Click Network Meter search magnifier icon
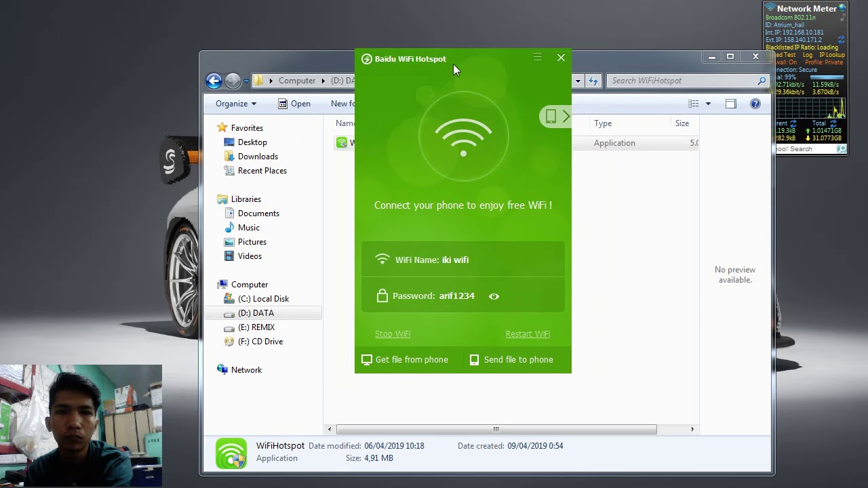Image resolution: width=868 pixels, height=488 pixels. tap(842, 149)
